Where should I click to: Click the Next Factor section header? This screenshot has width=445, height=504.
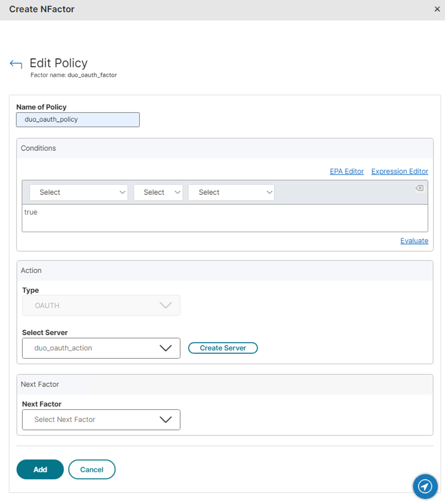(40, 384)
